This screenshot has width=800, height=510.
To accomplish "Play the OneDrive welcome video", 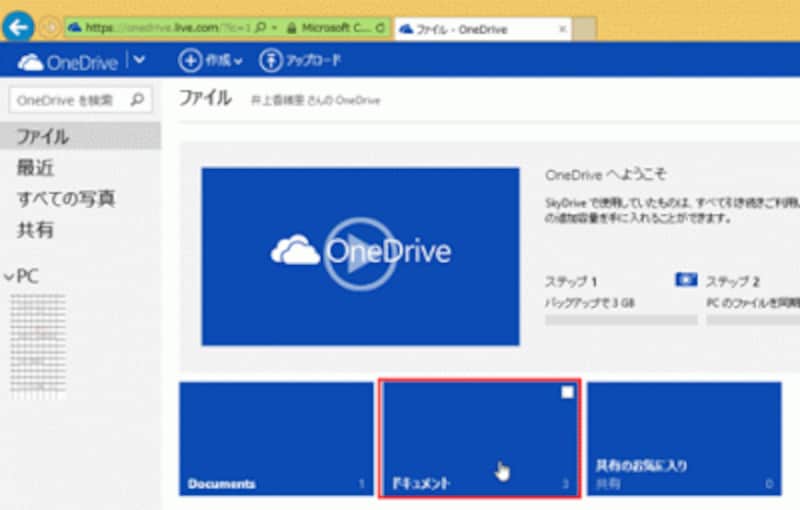I will coord(360,256).
